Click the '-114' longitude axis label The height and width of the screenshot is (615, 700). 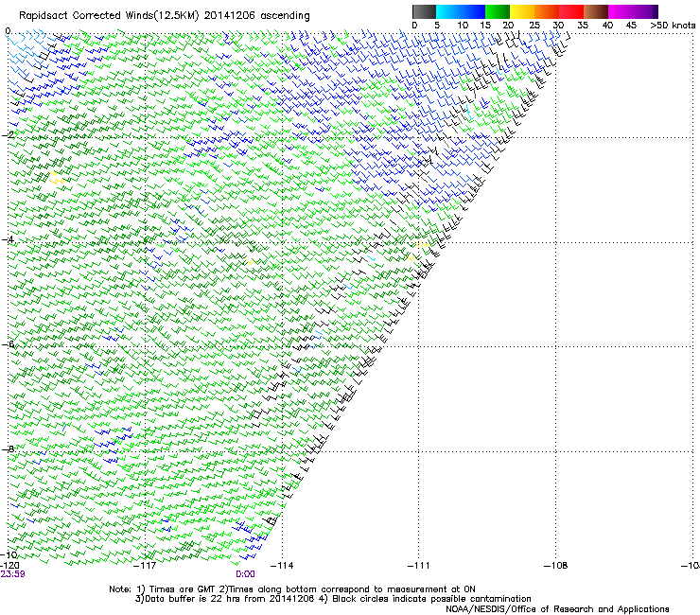point(282,566)
